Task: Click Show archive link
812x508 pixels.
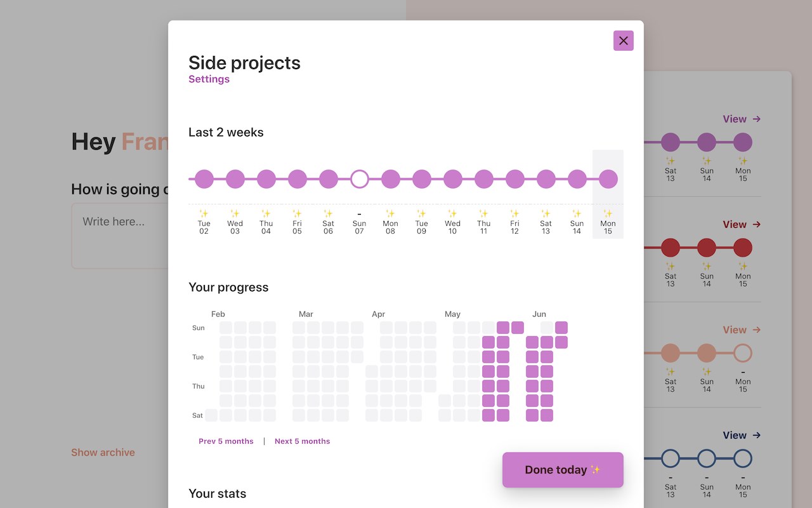Action: click(103, 453)
